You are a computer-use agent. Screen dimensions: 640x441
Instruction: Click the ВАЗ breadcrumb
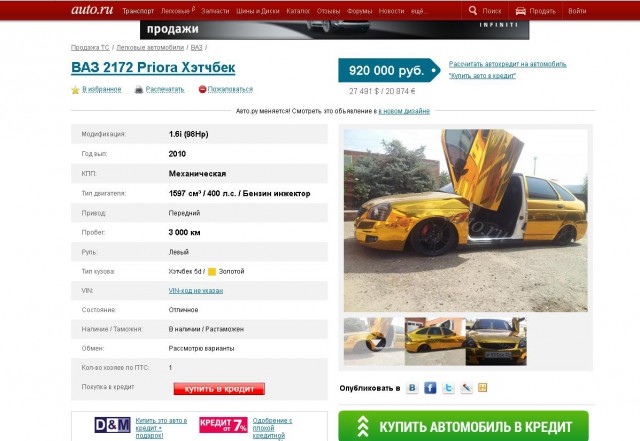click(196, 47)
